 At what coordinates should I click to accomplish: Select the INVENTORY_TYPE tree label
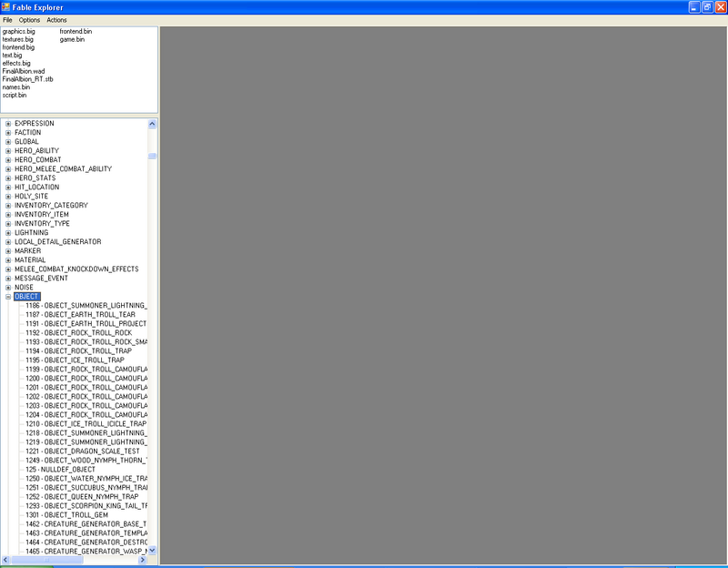(42, 223)
